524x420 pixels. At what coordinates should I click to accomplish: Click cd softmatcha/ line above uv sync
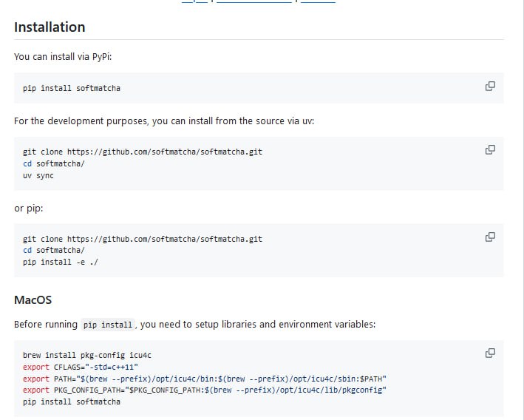[x=53, y=163]
